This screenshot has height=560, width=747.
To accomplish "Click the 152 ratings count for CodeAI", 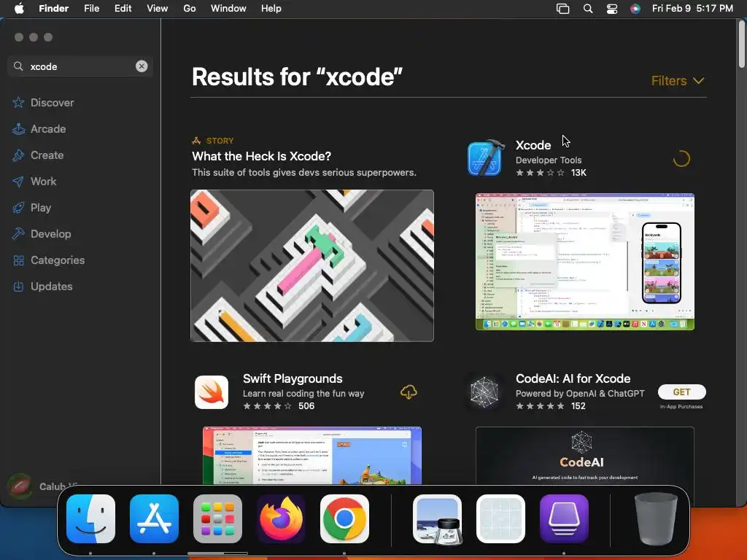I will pyautogui.click(x=578, y=406).
